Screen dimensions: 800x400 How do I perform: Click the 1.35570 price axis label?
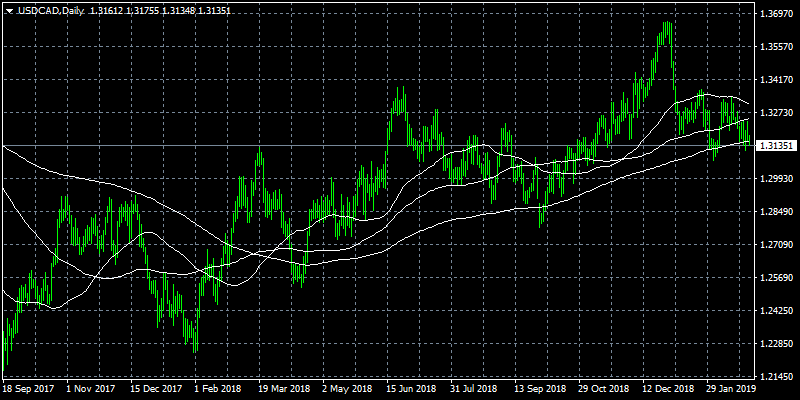(x=776, y=47)
